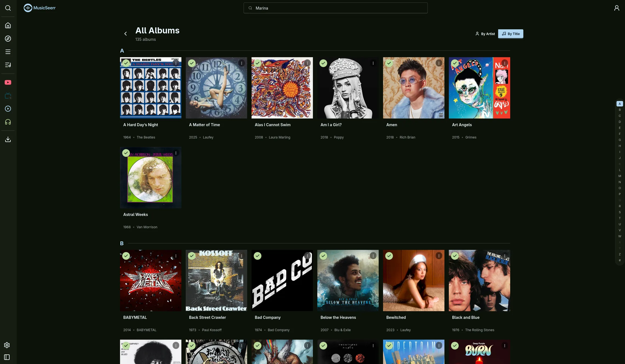The width and height of the screenshot is (625, 364).
Task: Click the search field containing Marina
Action: point(335,8)
